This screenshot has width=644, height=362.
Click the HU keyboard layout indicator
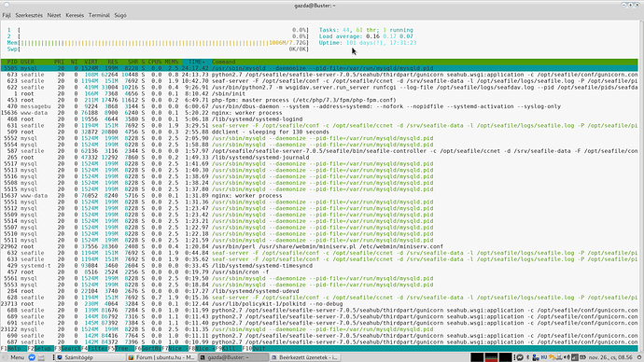click(544, 357)
